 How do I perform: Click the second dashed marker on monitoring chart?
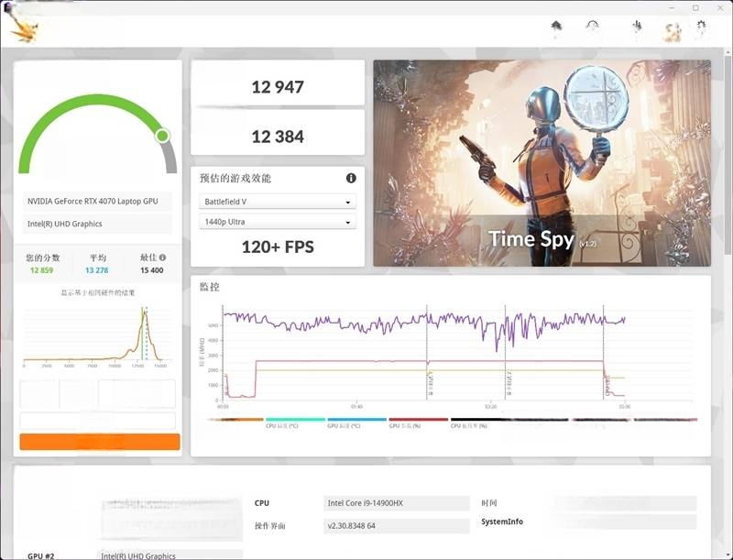(506, 353)
